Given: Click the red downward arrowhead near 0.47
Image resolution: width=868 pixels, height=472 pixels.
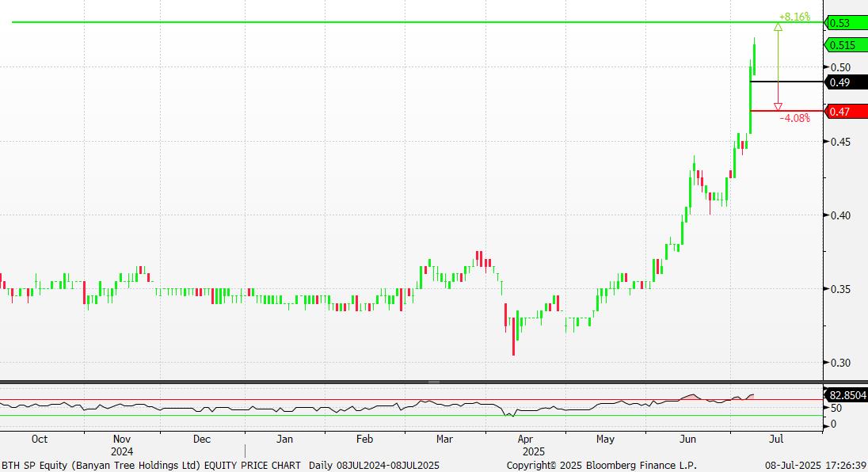Looking at the screenshot, I should [778, 106].
